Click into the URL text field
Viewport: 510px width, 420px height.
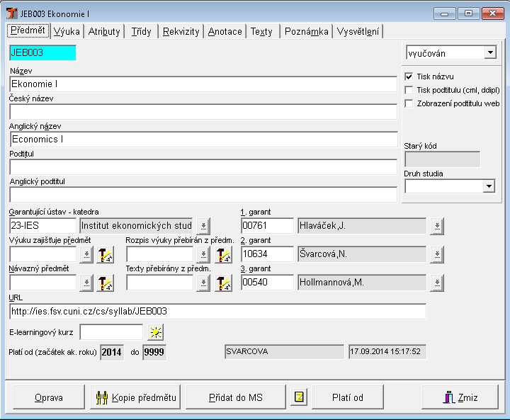[x=217, y=312]
